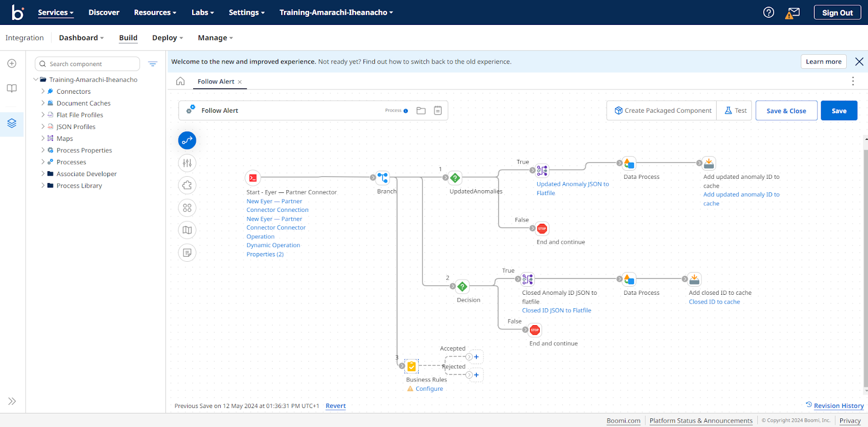This screenshot has width=868, height=427.
Task: Open the book guide sidebar icon
Action: [x=11, y=88]
